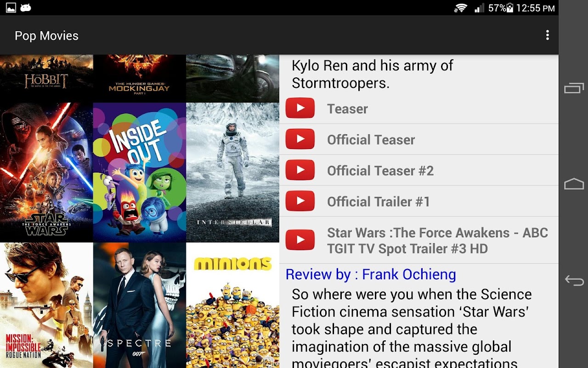
Task: Select The Hobbit movie poster
Action: pyautogui.click(x=46, y=78)
